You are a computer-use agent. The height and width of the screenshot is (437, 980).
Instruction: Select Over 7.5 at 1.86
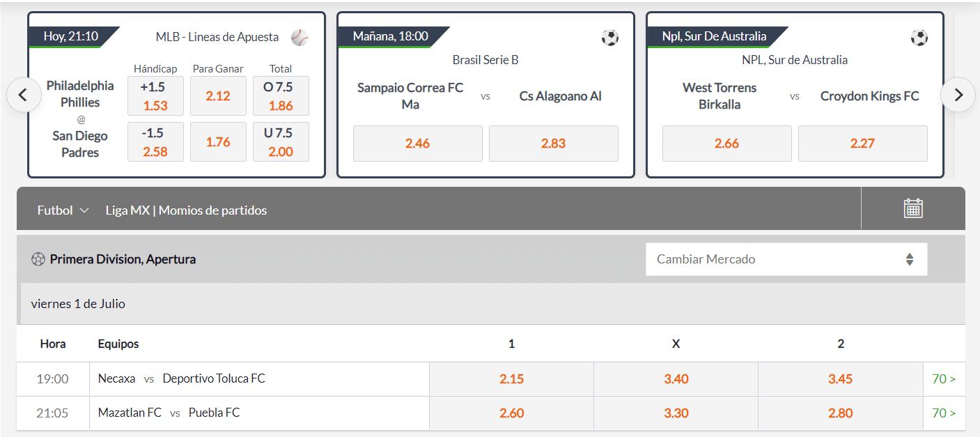click(281, 95)
